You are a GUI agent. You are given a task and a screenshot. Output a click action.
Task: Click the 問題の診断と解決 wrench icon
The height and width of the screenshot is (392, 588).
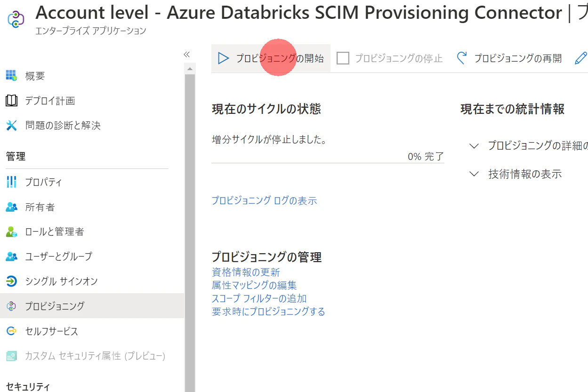point(12,126)
